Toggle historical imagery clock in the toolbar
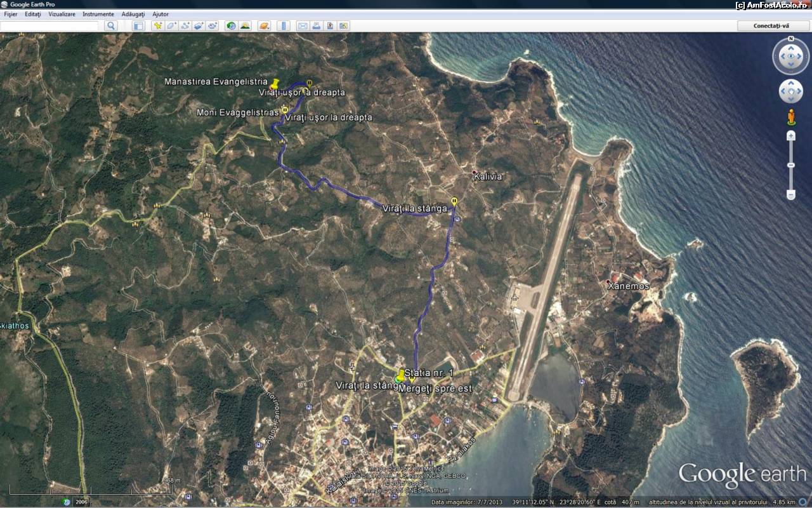 pyautogui.click(x=231, y=26)
